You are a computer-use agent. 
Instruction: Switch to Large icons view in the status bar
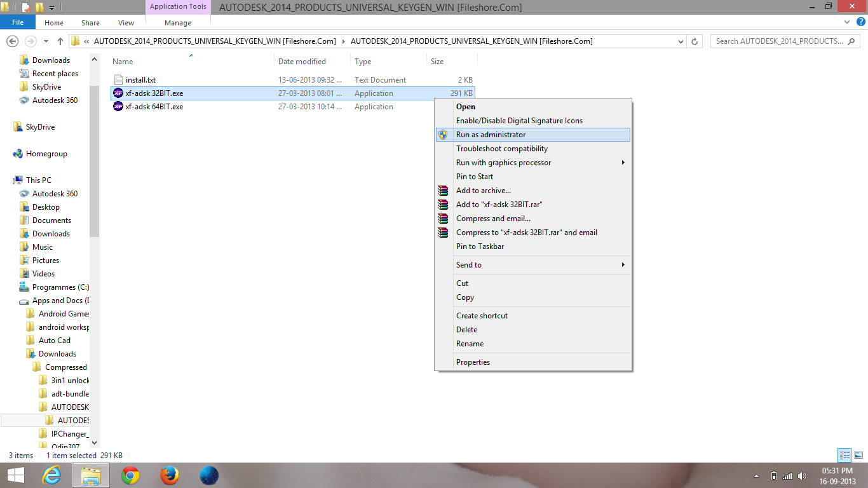click(858, 455)
